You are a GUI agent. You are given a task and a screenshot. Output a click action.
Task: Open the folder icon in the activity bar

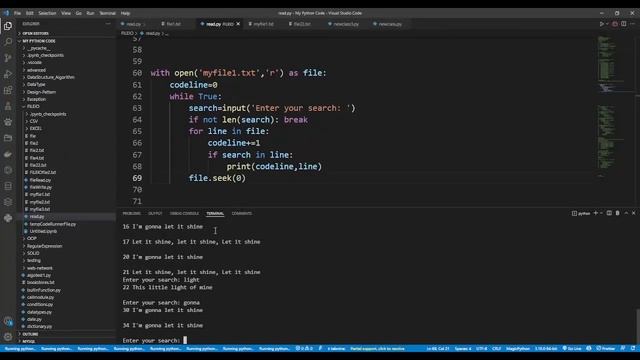pyautogui.click(x=8, y=138)
